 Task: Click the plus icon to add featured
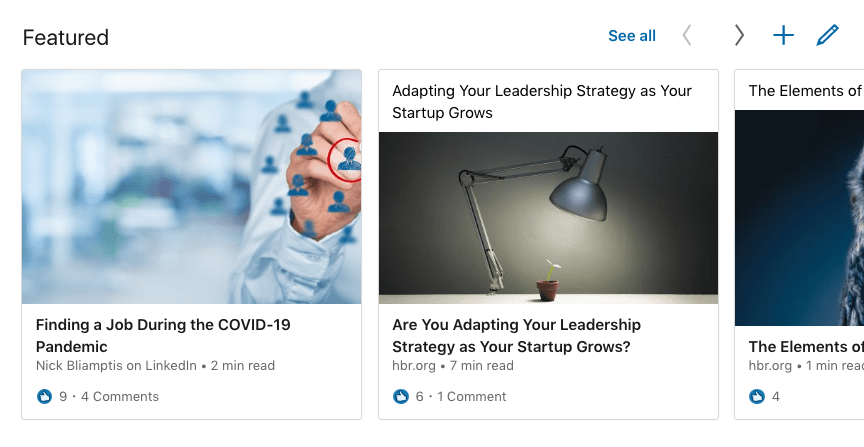pyautogui.click(x=783, y=36)
